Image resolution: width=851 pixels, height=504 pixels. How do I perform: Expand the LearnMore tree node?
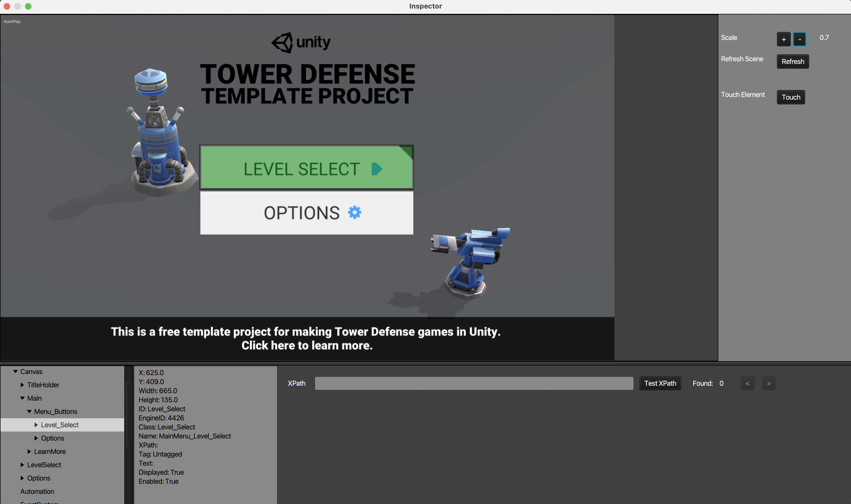(29, 451)
